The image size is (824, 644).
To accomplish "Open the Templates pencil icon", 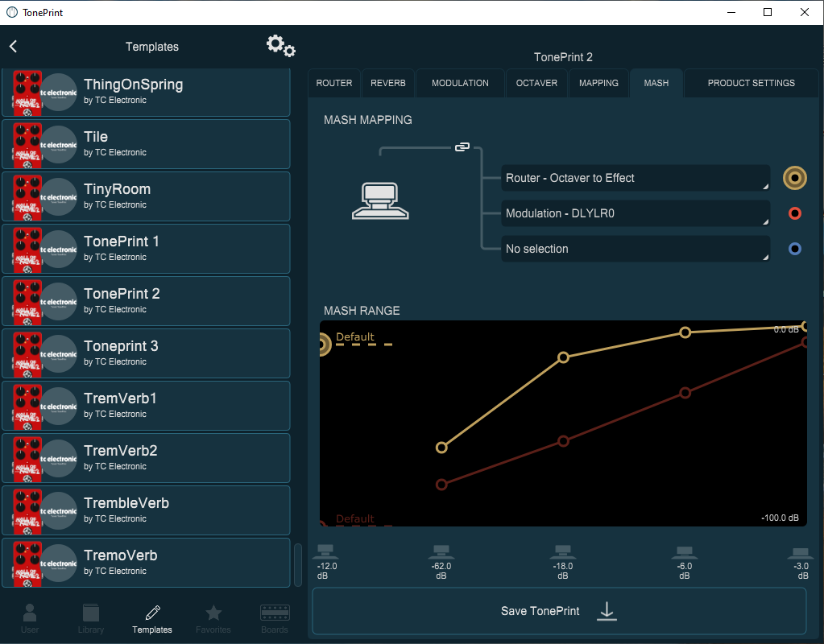I will (152, 613).
